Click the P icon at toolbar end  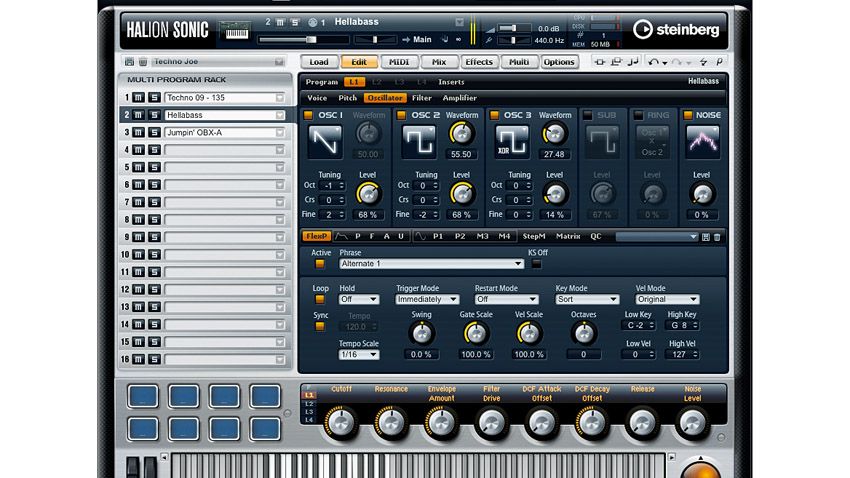(x=719, y=62)
